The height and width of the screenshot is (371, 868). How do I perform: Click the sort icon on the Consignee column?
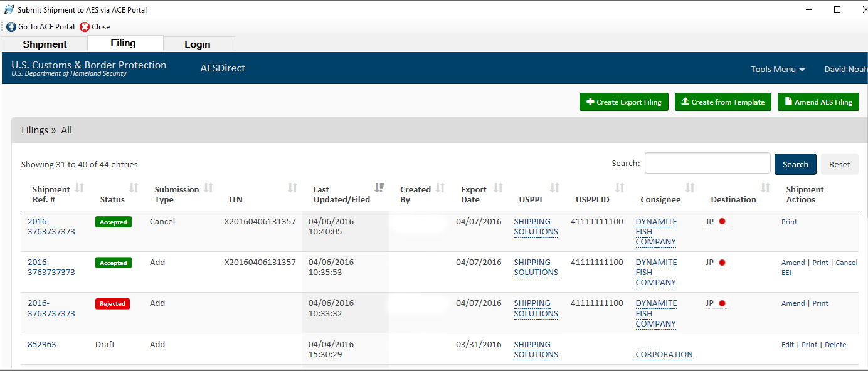point(690,186)
